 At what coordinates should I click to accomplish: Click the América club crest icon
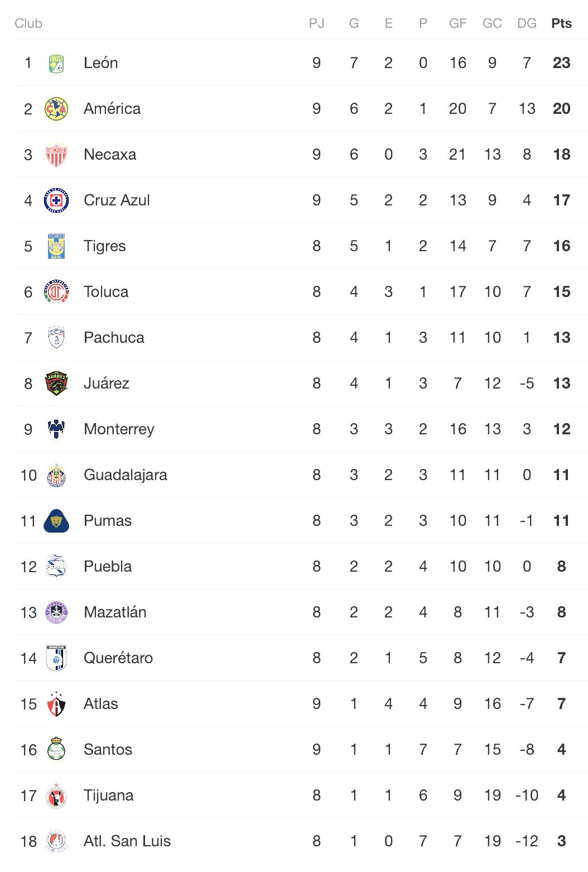[56, 109]
